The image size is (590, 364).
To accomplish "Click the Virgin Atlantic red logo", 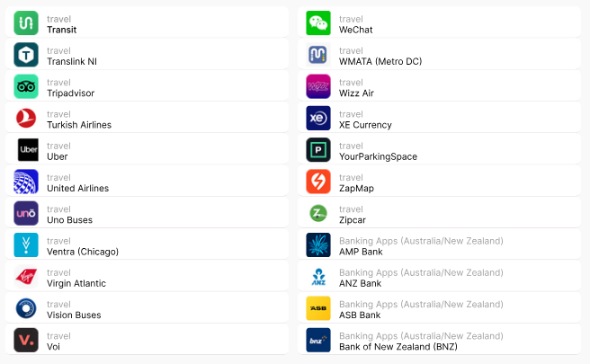I will pos(26,277).
